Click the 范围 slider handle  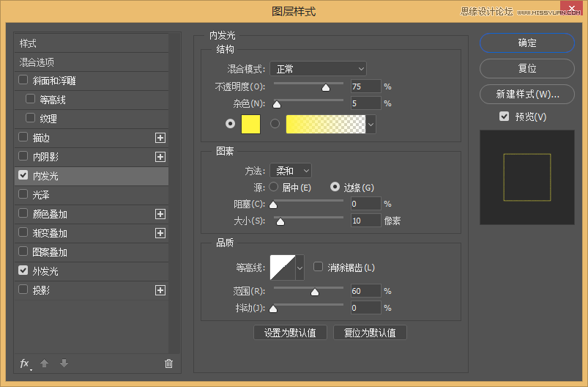pyautogui.click(x=315, y=292)
